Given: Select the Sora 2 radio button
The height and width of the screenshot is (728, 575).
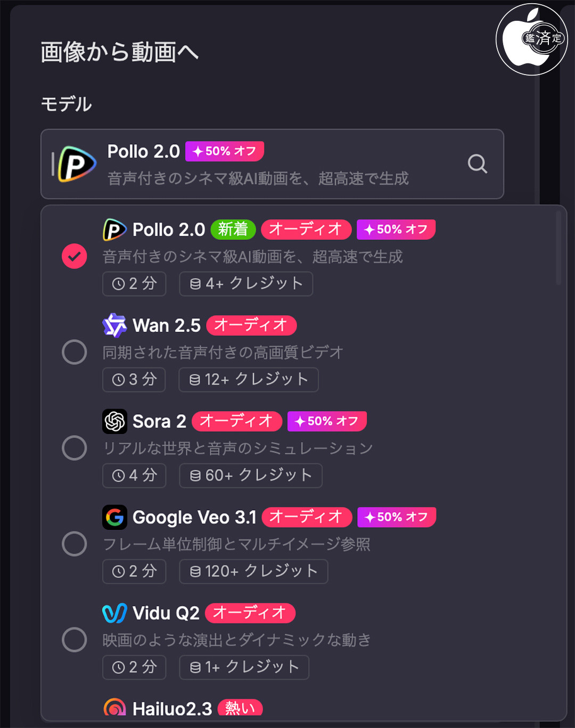Looking at the screenshot, I should click(x=75, y=448).
